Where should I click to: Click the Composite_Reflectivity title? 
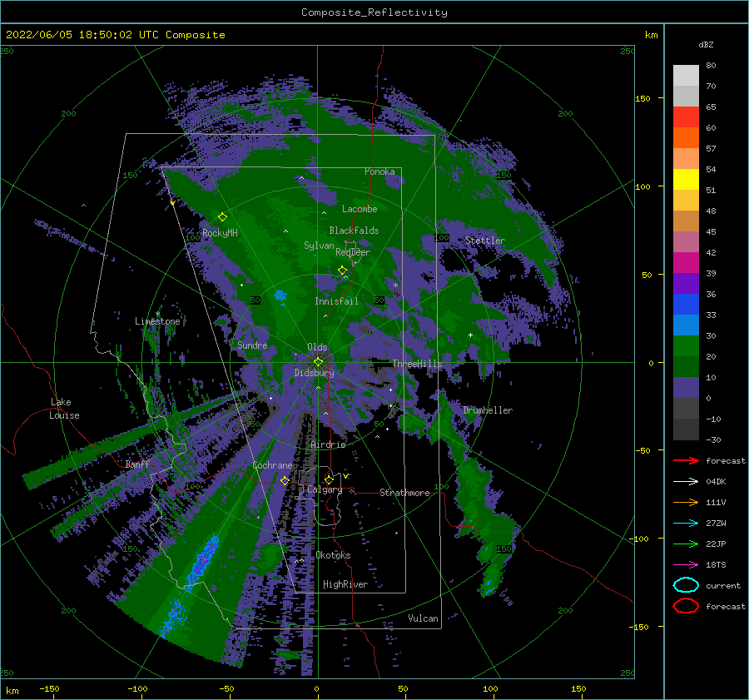point(374,12)
